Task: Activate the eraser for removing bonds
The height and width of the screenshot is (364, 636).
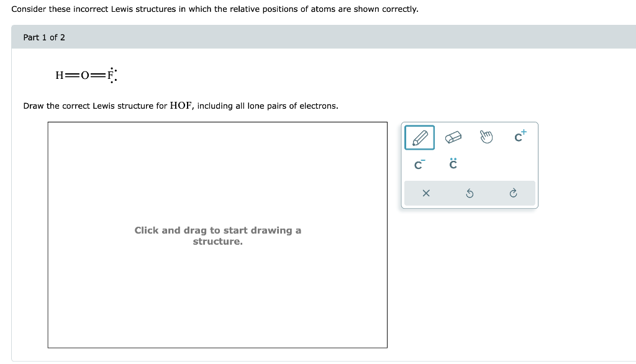Action: pyautogui.click(x=453, y=137)
